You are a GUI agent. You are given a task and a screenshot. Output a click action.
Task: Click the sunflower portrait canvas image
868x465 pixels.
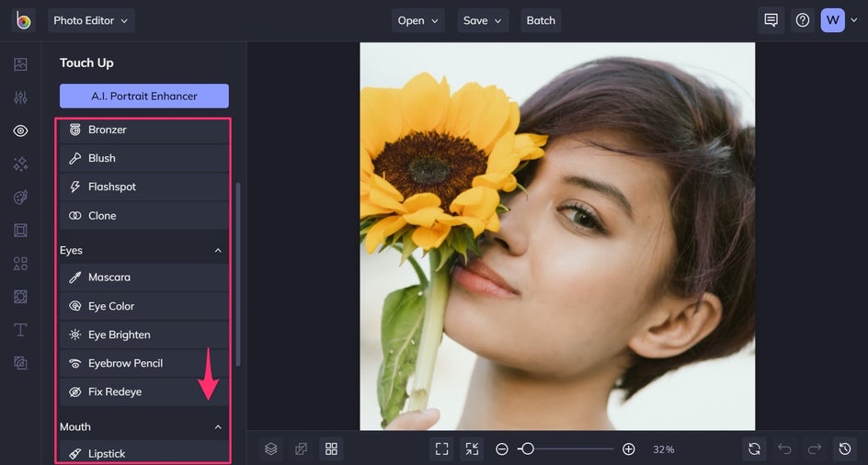tap(557, 236)
